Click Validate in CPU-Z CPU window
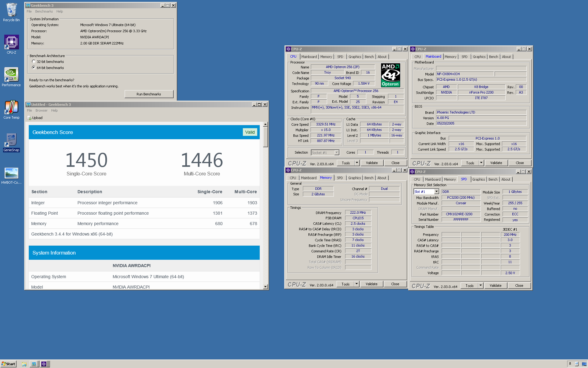The width and height of the screenshot is (588, 368). click(x=372, y=163)
